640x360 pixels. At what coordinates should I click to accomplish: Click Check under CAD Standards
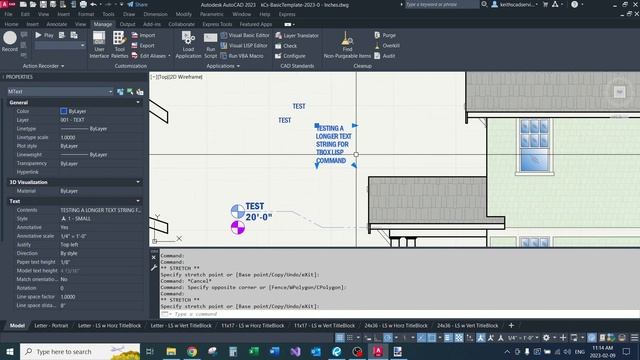(x=286, y=46)
